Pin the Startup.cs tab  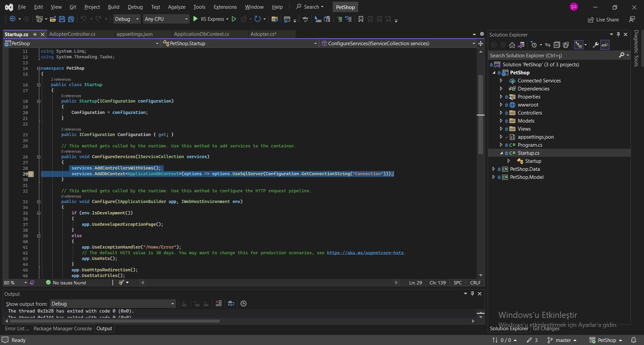35,34
